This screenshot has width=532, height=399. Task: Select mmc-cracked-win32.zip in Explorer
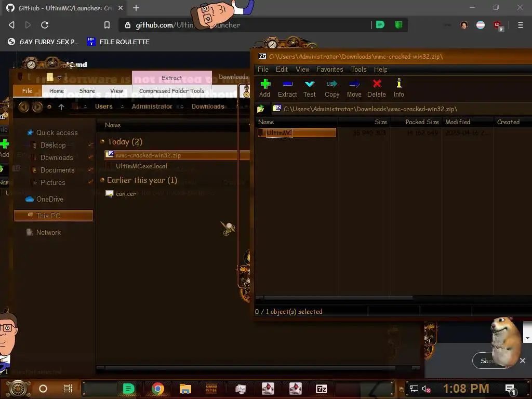coord(177,155)
